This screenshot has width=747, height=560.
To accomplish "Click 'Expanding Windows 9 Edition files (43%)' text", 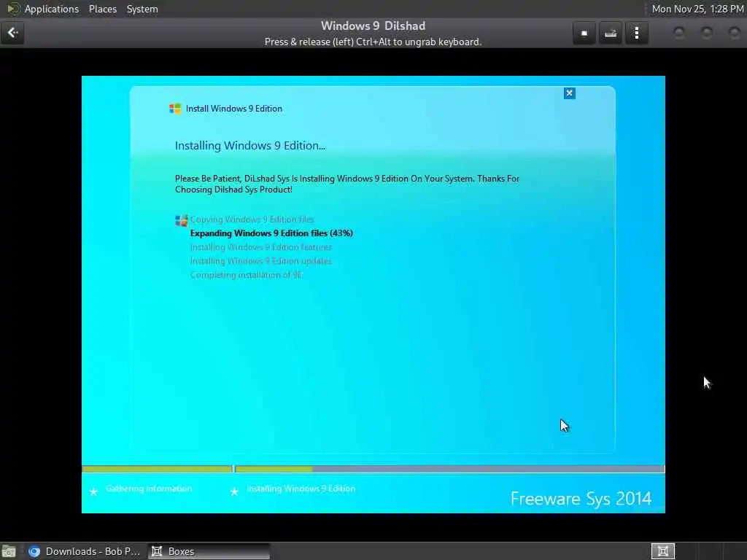I will [x=271, y=233].
